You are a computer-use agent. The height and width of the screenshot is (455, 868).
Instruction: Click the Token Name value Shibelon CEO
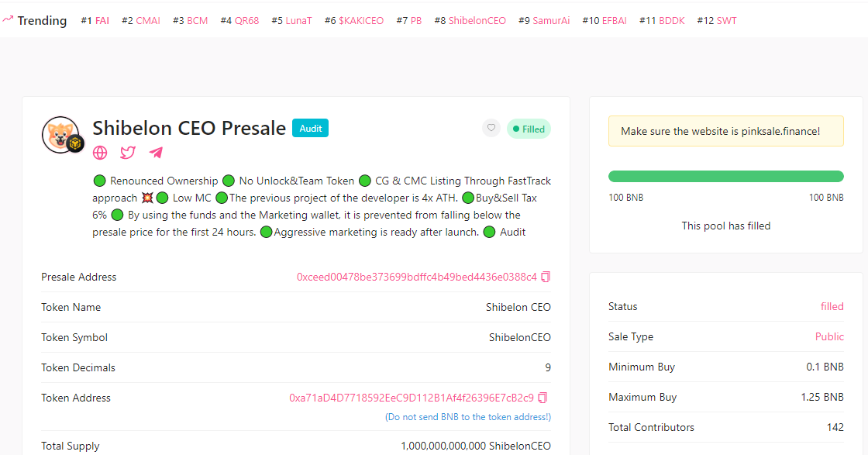518,307
